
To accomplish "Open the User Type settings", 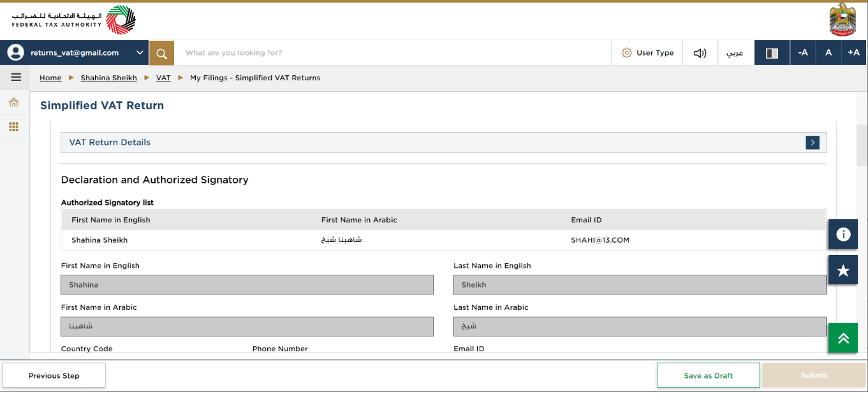I will [647, 53].
